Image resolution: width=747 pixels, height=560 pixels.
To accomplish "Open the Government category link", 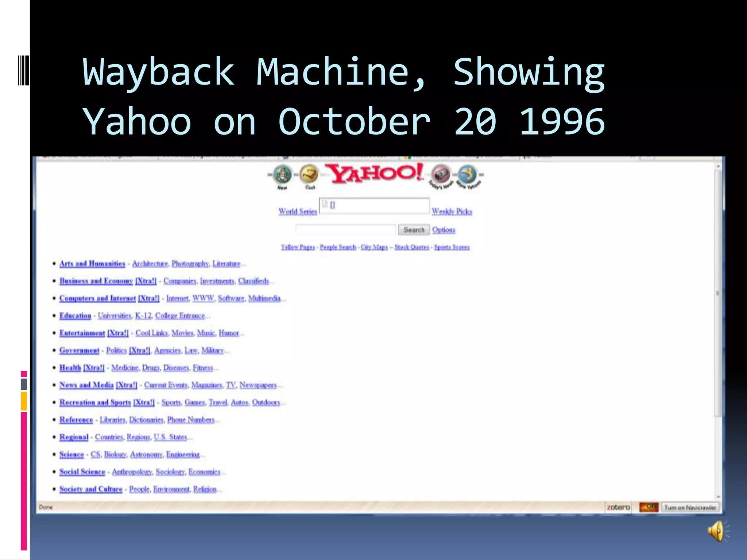I will pos(80,350).
